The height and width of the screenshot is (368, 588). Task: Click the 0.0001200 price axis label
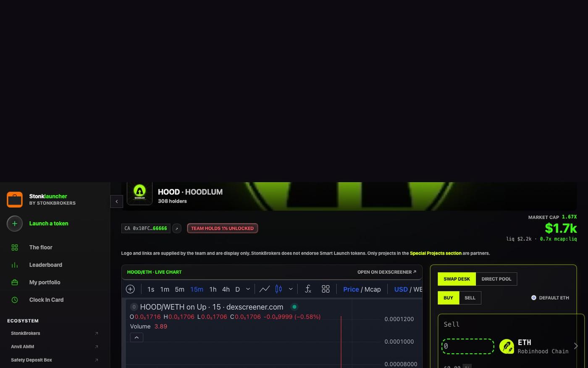point(399,319)
